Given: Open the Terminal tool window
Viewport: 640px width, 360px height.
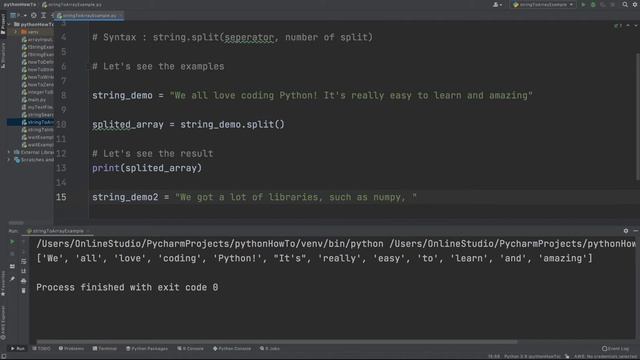Looking at the screenshot, I should [x=104, y=349].
